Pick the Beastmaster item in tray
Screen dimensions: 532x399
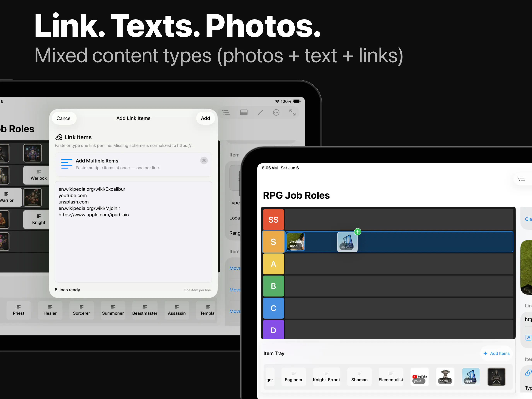(x=145, y=310)
